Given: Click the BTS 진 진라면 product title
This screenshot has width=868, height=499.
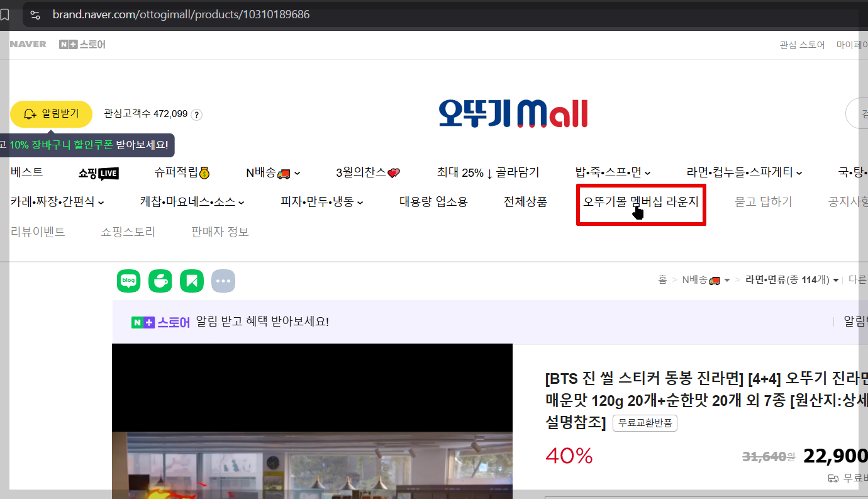Looking at the screenshot, I should 706,400.
